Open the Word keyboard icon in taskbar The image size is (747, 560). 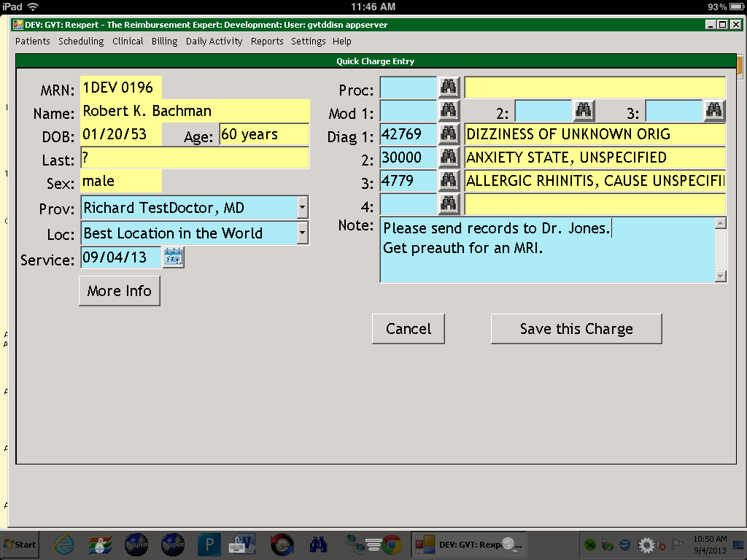pos(242,544)
